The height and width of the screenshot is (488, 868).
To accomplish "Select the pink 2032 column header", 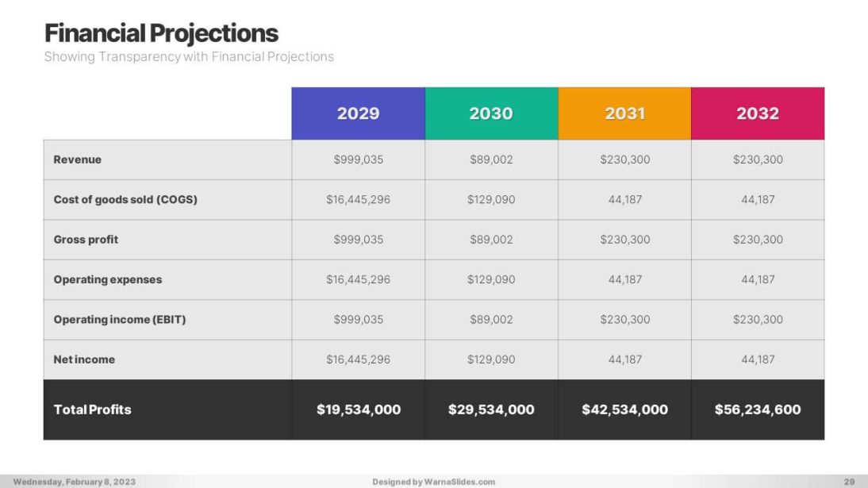I will click(x=758, y=113).
